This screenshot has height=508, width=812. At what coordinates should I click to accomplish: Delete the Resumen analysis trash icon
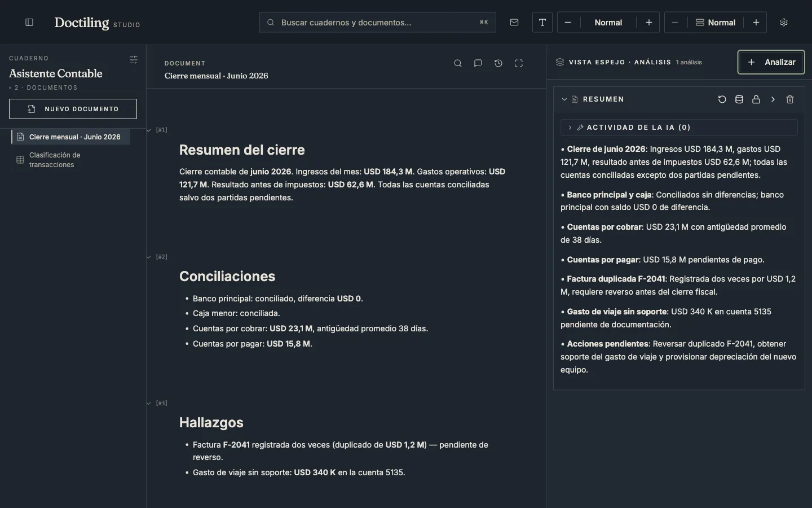point(790,99)
